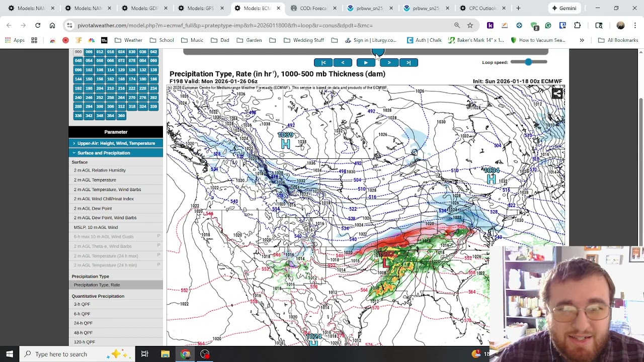The image size is (644, 362).
Task: Open the Apps bookmark shortcut
Action: click(15, 40)
